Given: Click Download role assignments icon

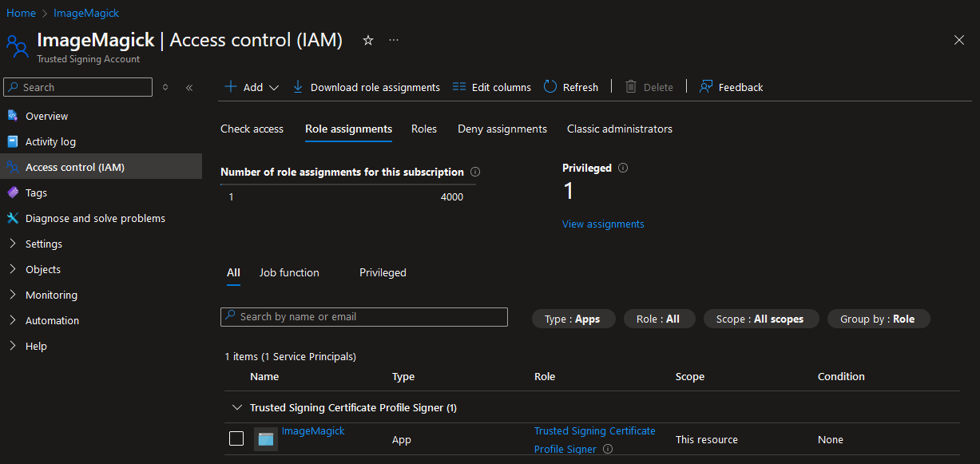Looking at the screenshot, I should tap(298, 87).
